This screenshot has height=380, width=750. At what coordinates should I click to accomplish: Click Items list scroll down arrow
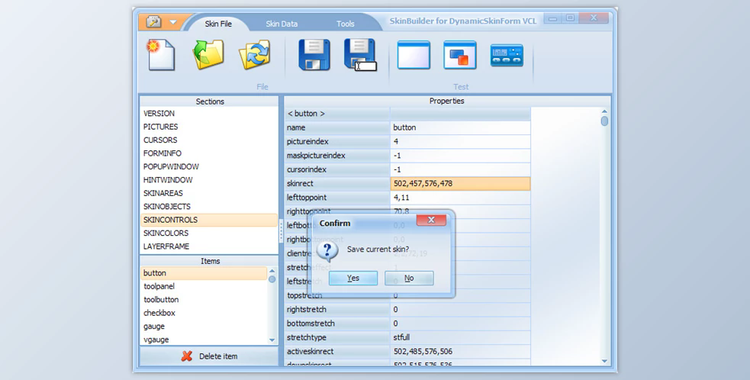272,340
